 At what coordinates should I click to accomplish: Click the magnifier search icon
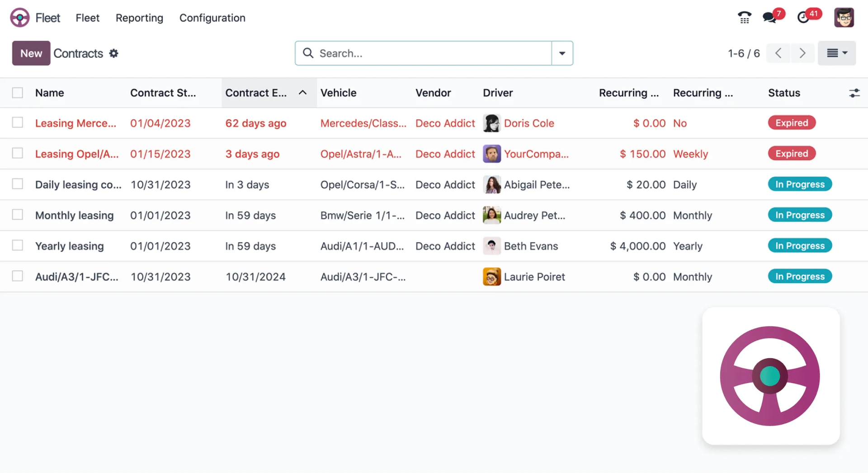click(308, 53)
